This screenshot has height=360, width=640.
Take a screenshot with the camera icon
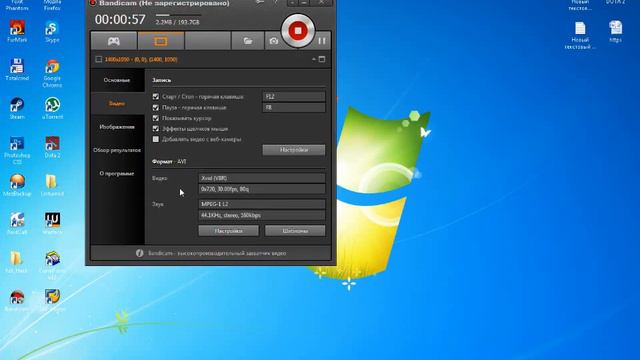click(273, 41)
